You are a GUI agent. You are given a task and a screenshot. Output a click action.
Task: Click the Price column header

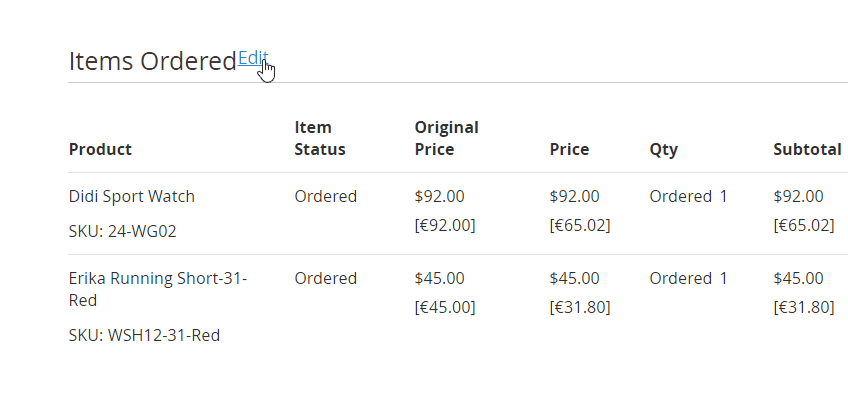[569, 149]
